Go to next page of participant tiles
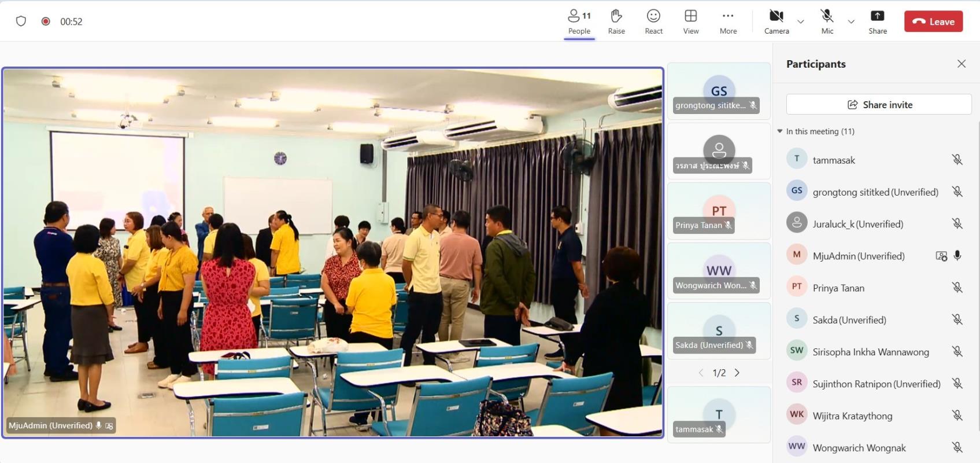 click(x=737, y=373)
